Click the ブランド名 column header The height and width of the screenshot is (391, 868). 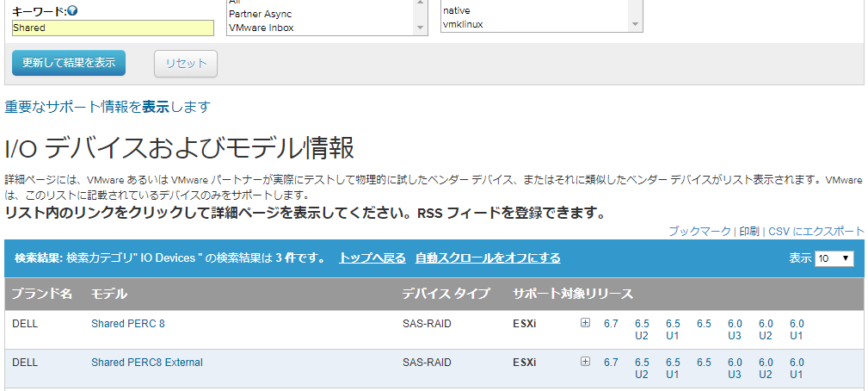(42, 294)
